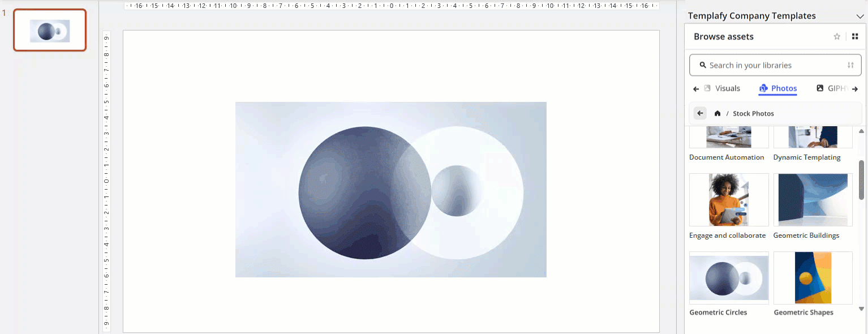This screenshot has width=868, height=334.
Task: Insert the Geometric Circles photo
Action: [x=729, y=278]
